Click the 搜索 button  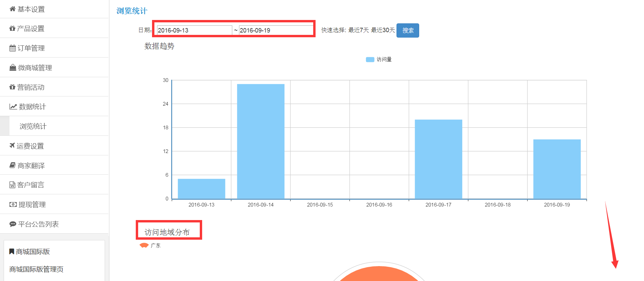tap(408, 30)
